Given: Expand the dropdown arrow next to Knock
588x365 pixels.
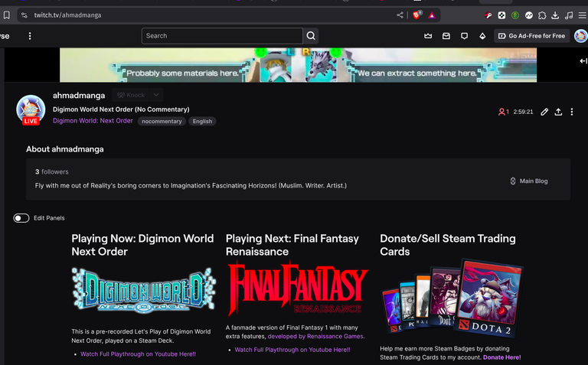Looking at the screenshot, I should [156, 95].
